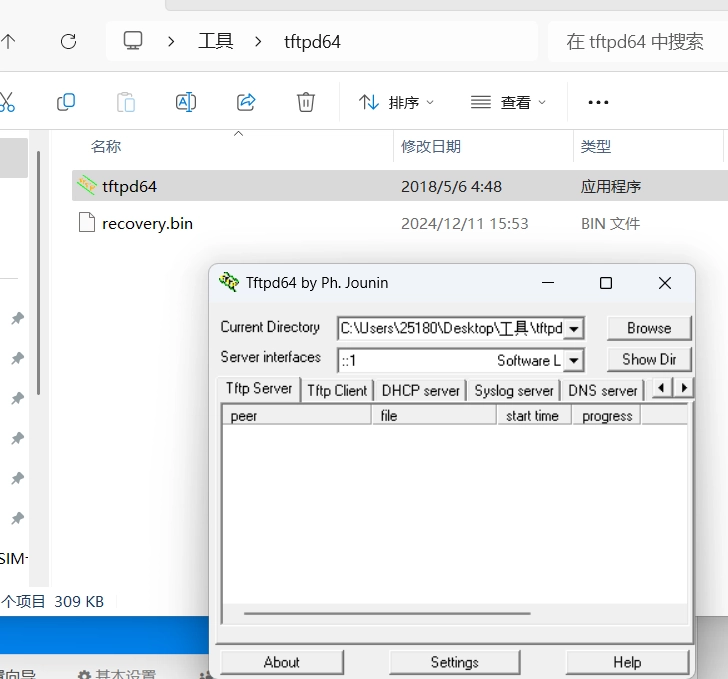Open the 工具 breadcrumb folder
This screenshot has height=679, width=728.
tap(215, 41)
